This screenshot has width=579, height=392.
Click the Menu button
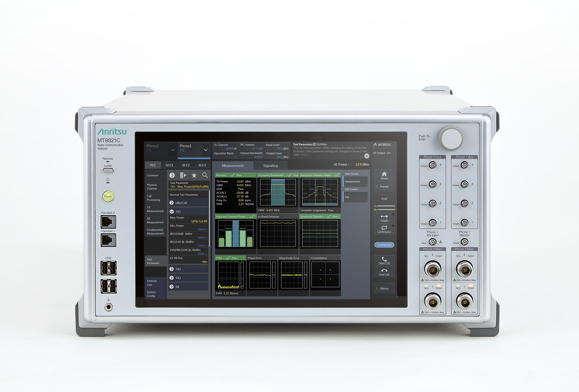tap(384, 288)
